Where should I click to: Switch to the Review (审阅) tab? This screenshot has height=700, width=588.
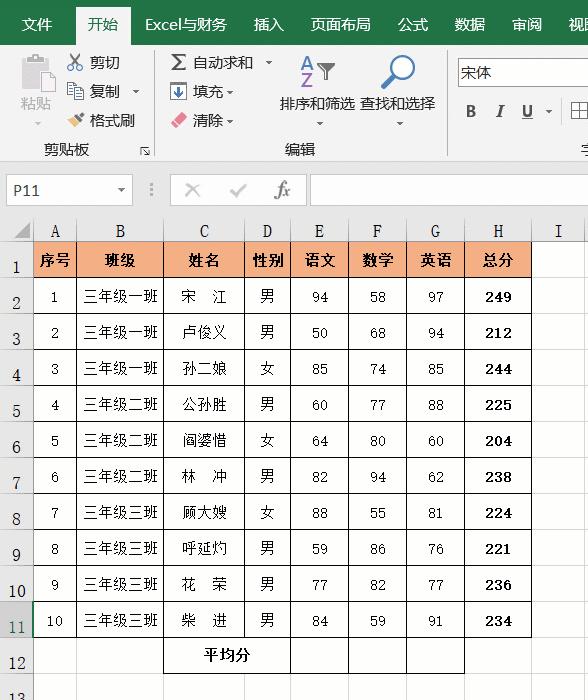pyautogui.click(x=527, y=25)
